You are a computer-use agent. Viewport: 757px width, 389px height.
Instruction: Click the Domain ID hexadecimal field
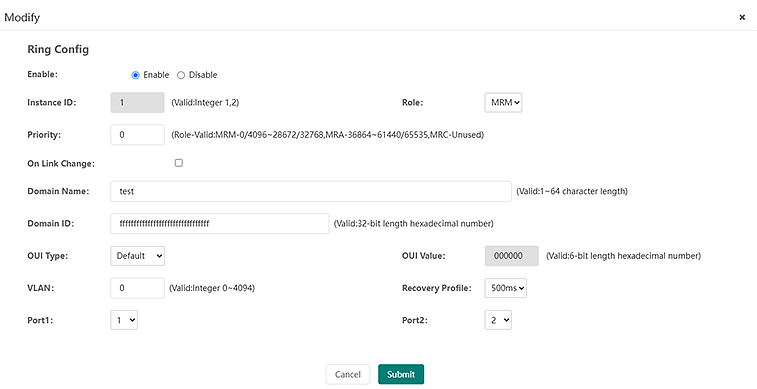pos(220,223)
